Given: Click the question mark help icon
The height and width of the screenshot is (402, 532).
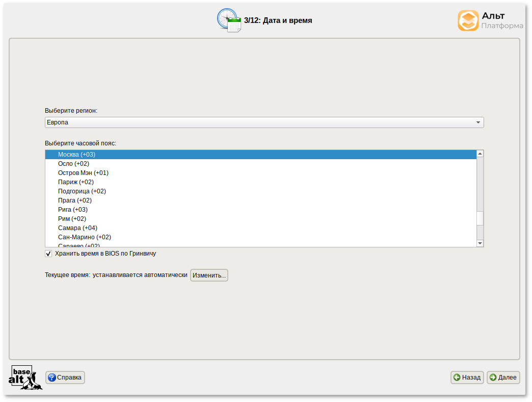Looking at the screenshot, I should pos(51,378).
